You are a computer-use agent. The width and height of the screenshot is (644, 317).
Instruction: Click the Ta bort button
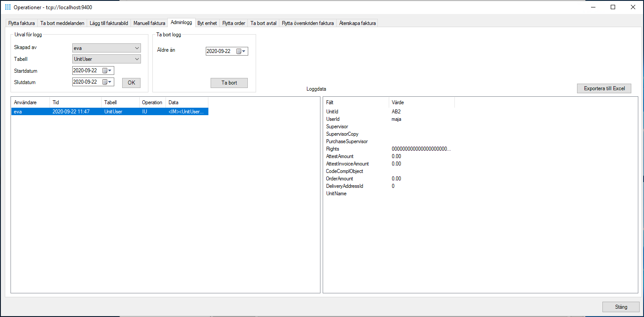[x=229, y=83]
